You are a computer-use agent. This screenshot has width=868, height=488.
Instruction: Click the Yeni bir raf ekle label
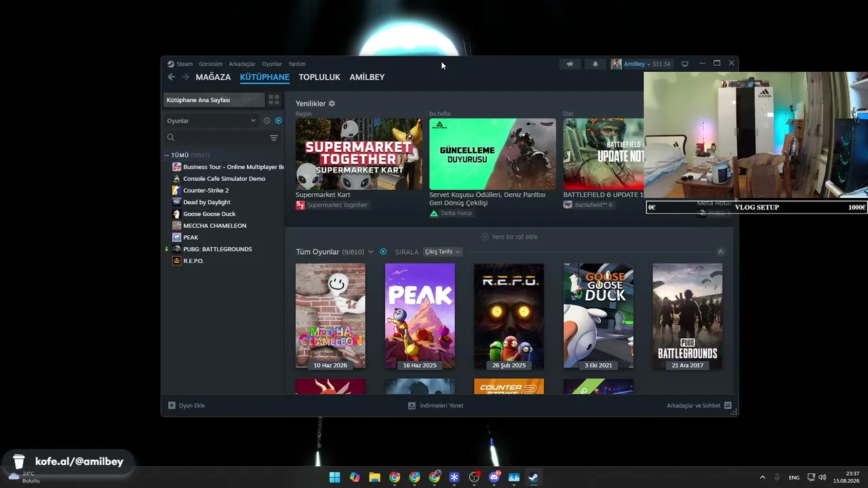[515, 237]
